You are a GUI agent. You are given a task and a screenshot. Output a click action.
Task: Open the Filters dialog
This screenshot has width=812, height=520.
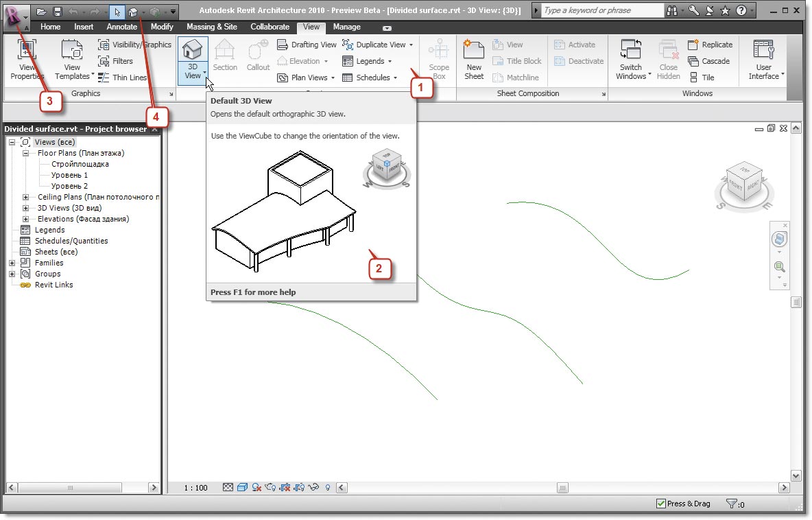[x=116, y=61]
